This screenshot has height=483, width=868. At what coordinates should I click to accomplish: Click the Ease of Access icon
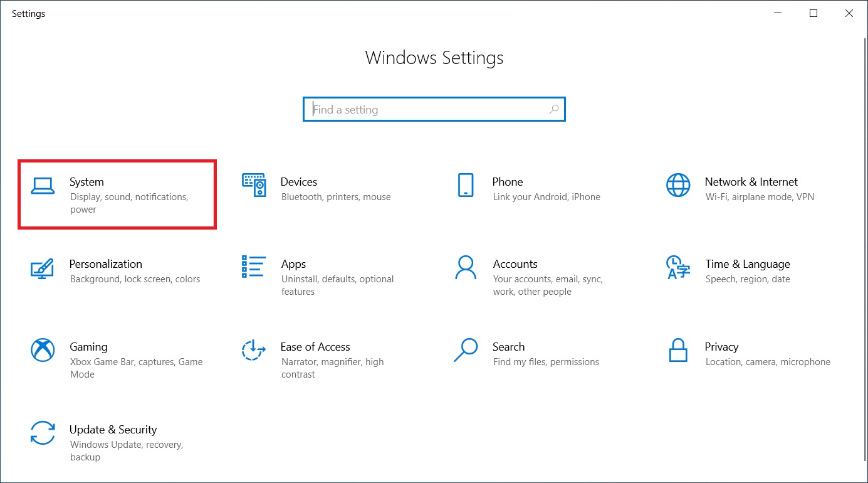point(254,350)
